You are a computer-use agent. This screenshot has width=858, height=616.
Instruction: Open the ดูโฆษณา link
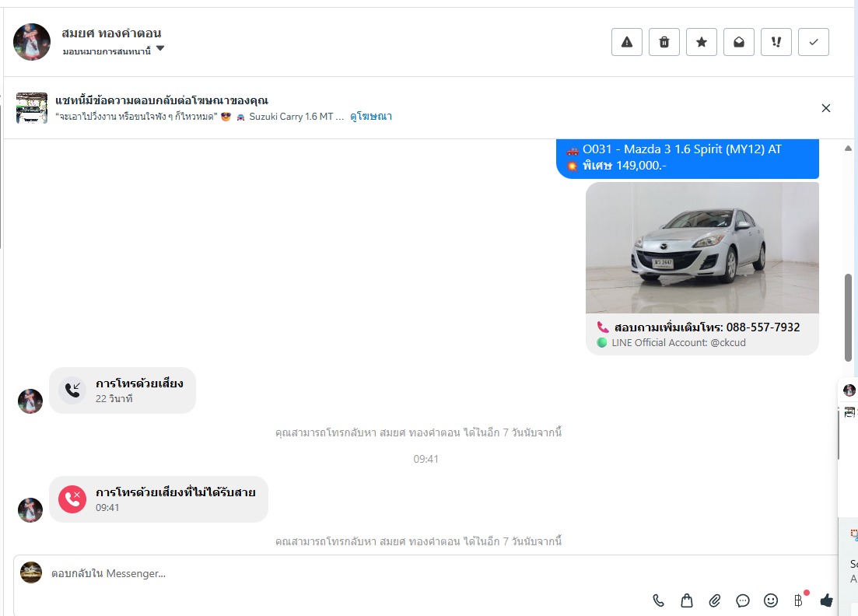click(371, 117)
